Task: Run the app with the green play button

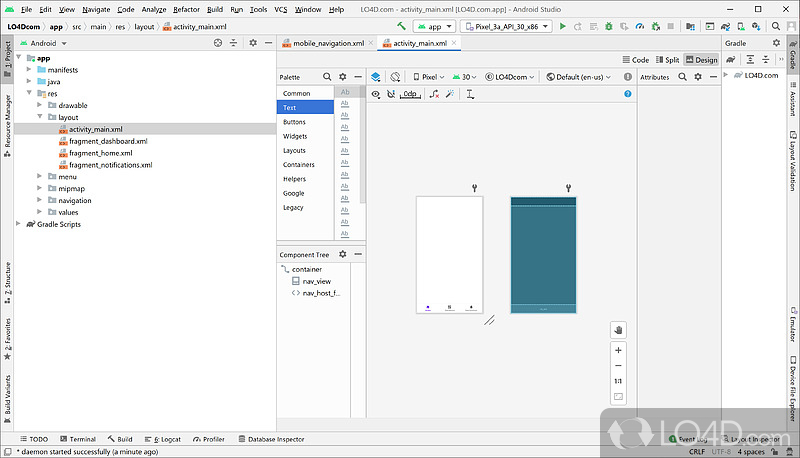Action: tap(563, 26)
